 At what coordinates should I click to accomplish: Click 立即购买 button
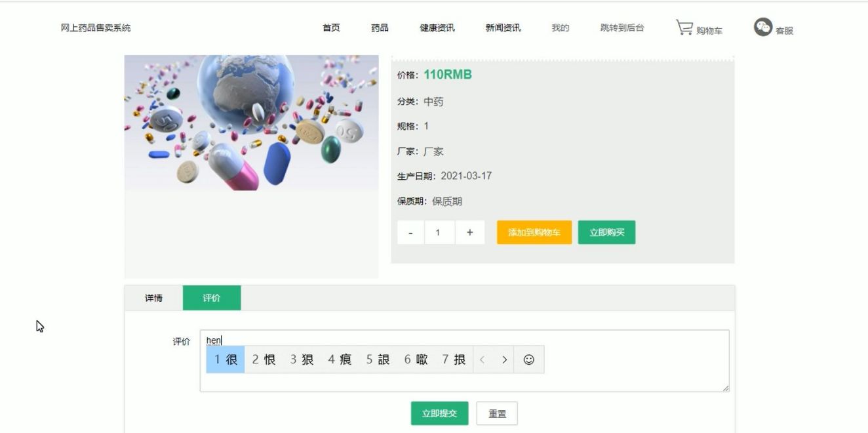(x=606, y=232)
